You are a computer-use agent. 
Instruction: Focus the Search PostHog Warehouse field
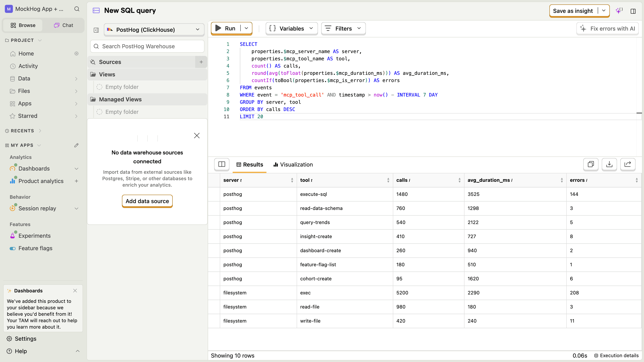tap(147, 46)
